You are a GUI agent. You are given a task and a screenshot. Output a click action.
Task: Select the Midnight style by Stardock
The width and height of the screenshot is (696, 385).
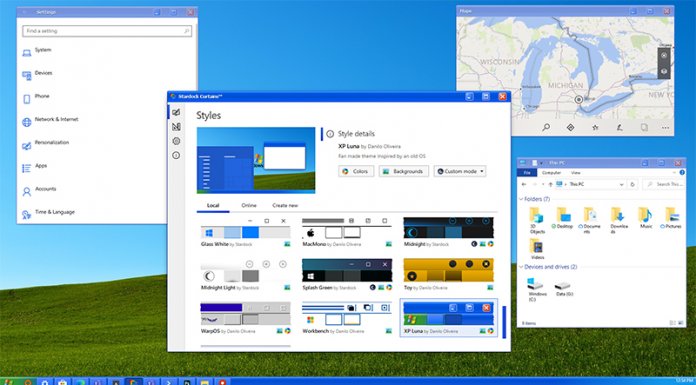click(448, 232)
